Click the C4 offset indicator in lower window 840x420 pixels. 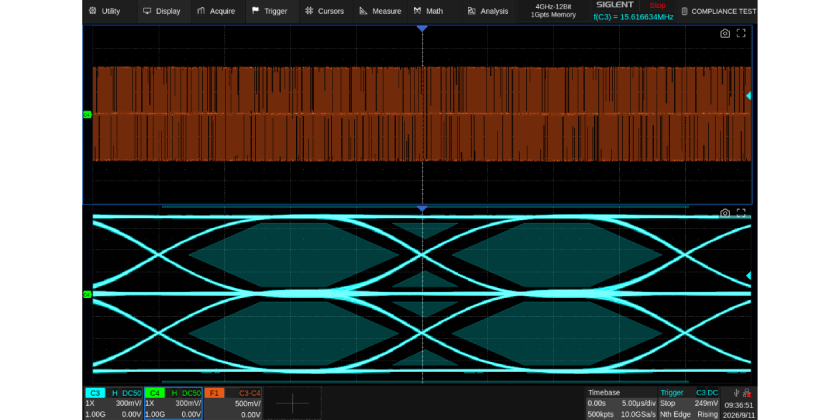87,294
